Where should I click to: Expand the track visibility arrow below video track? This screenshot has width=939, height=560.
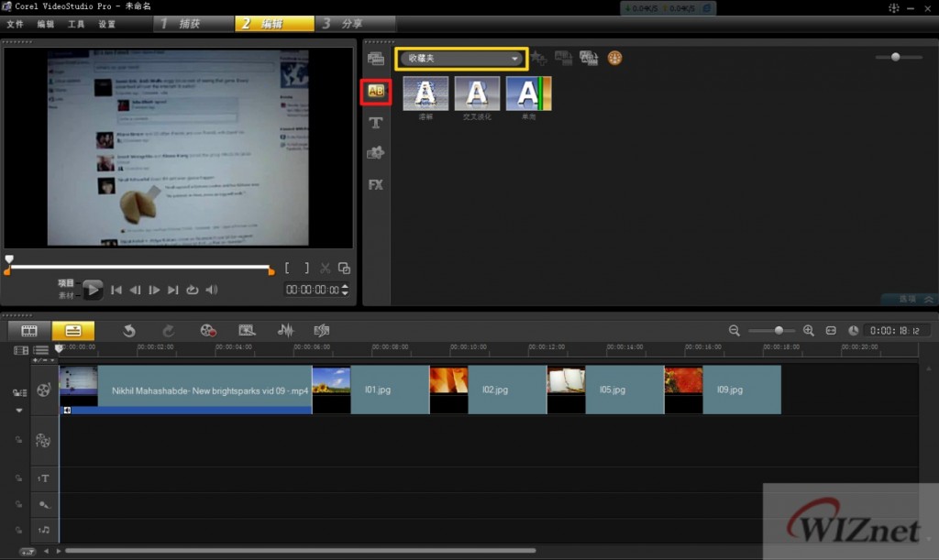click(18, 410)
